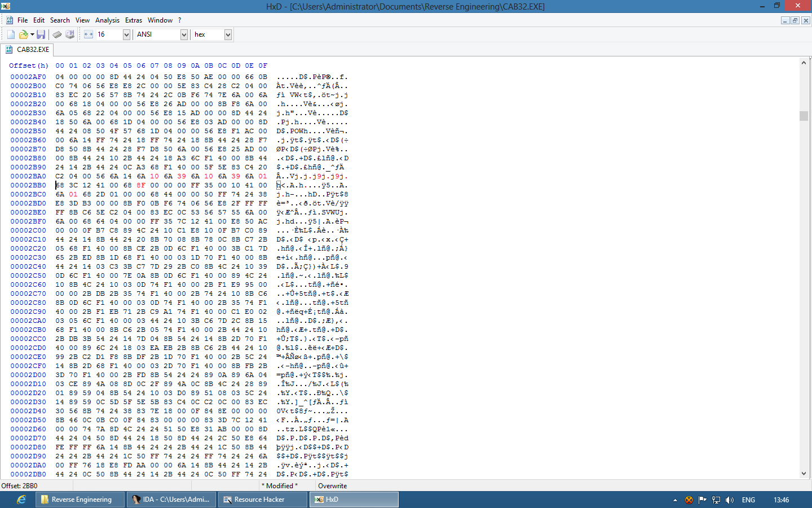Viewport: 812px width, 508px height.
Task: Click the bytes-per-row width icon
Action: pos(89,34)
